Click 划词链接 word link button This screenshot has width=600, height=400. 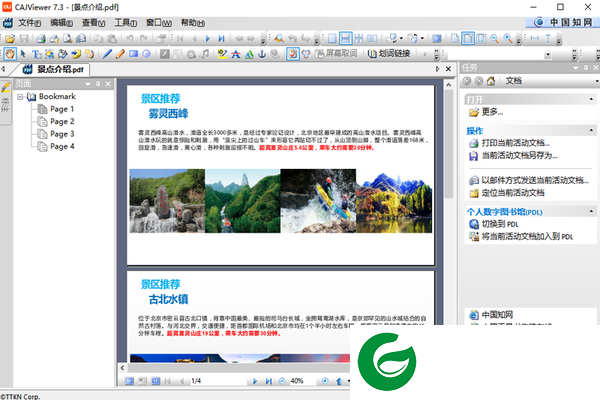[x=389, y=54]
